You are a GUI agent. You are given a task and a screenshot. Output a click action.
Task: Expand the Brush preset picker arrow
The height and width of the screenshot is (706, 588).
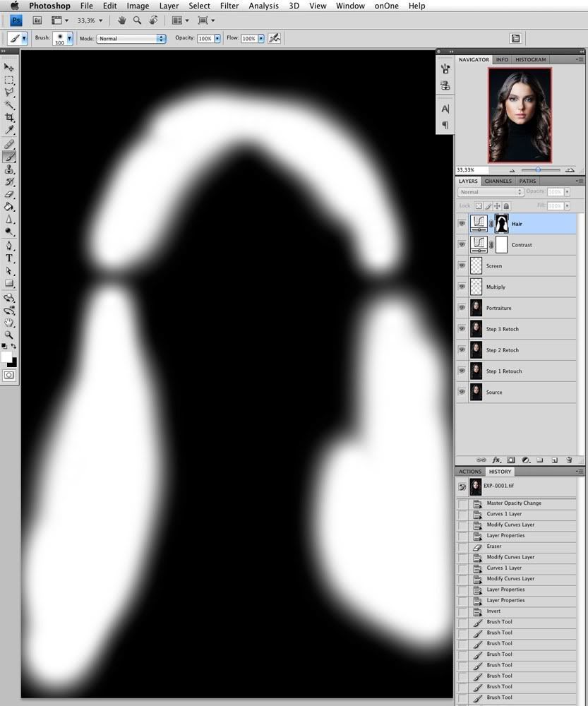pyautogui.click(x=70, y=38)
